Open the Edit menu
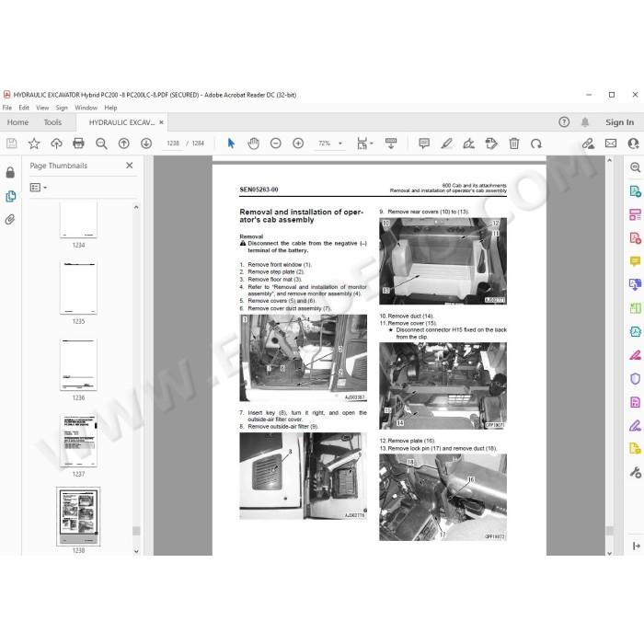The width and height of the screenshot is (644, 644). click(x=24, y=108)
